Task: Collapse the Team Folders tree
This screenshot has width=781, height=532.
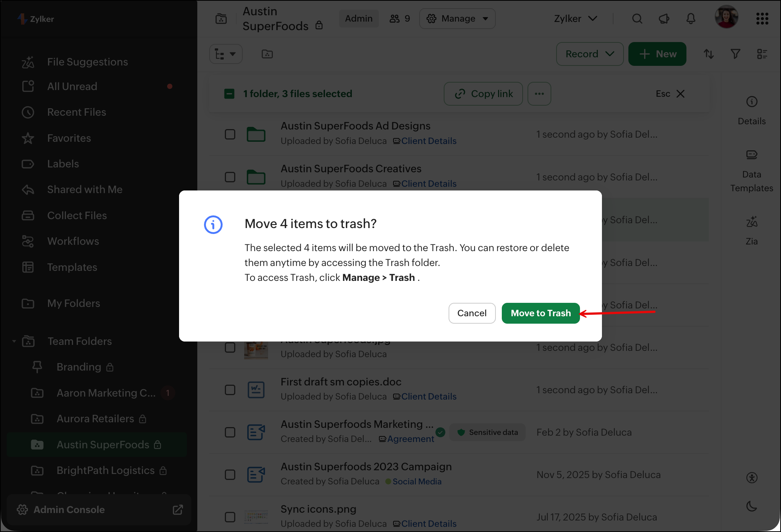Action: [x=14, y=341]
